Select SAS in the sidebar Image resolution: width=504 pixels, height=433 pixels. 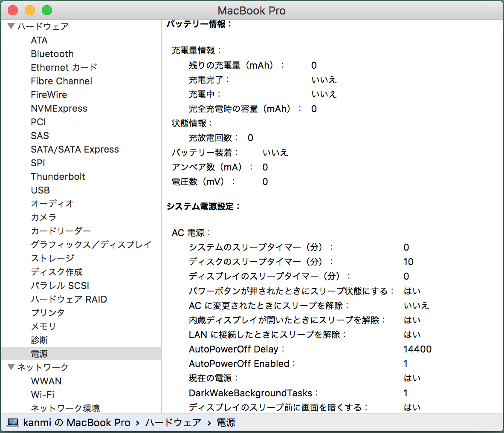pyautogui.click(x=40, y=136)
